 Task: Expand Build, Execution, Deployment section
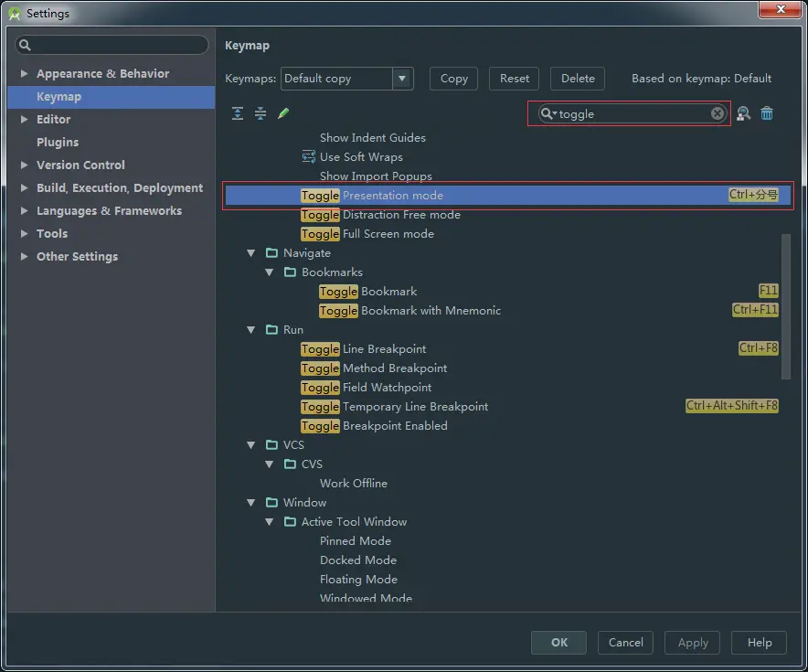tap(24, 187)
